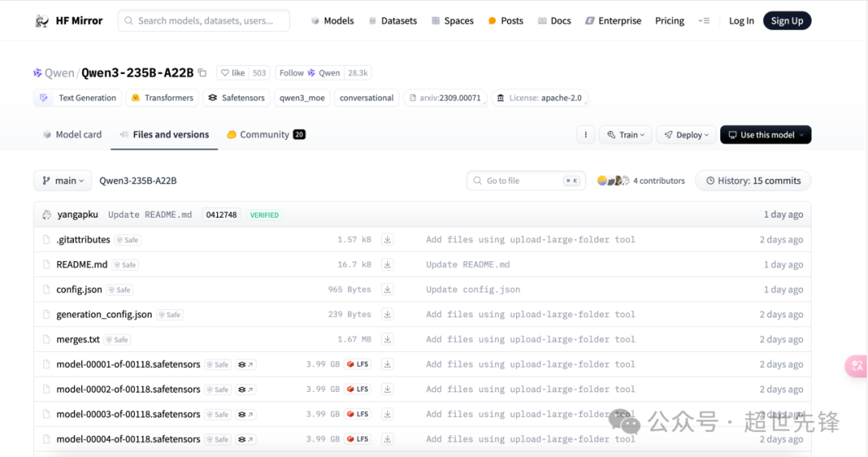The height and width of the screenshot is (457, 868).
Task: Open Docs from the navigation
Action: pos(554,20)
